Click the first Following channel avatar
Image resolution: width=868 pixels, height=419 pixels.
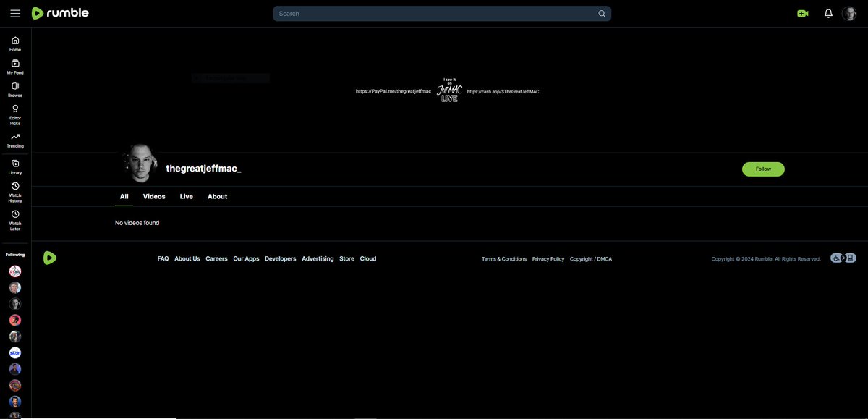click(x=15, y=271)
